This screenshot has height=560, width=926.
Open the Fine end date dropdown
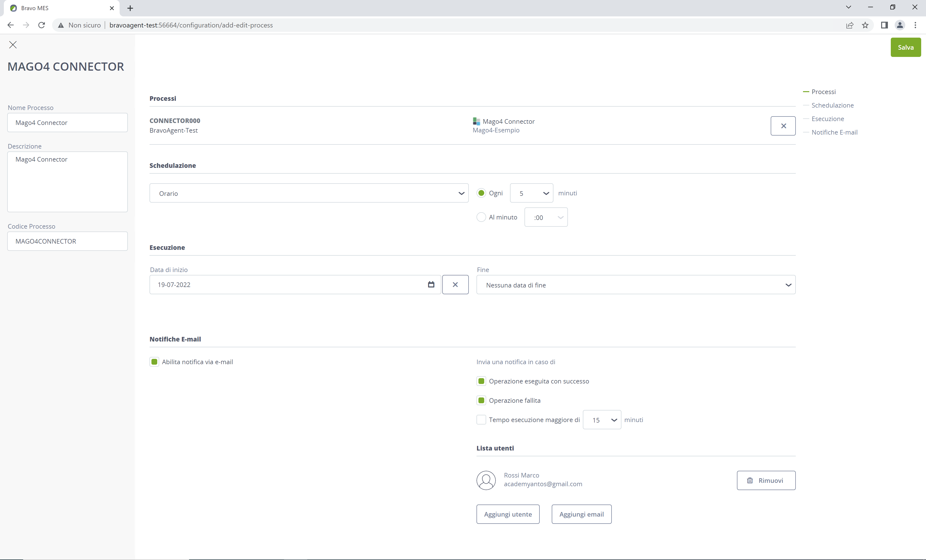point(636,285)
